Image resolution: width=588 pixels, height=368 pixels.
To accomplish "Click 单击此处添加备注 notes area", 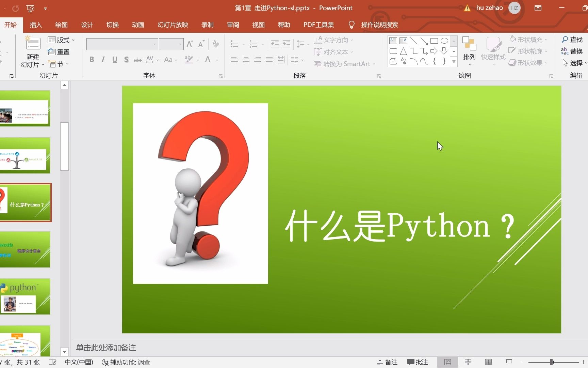I will 105,348.
